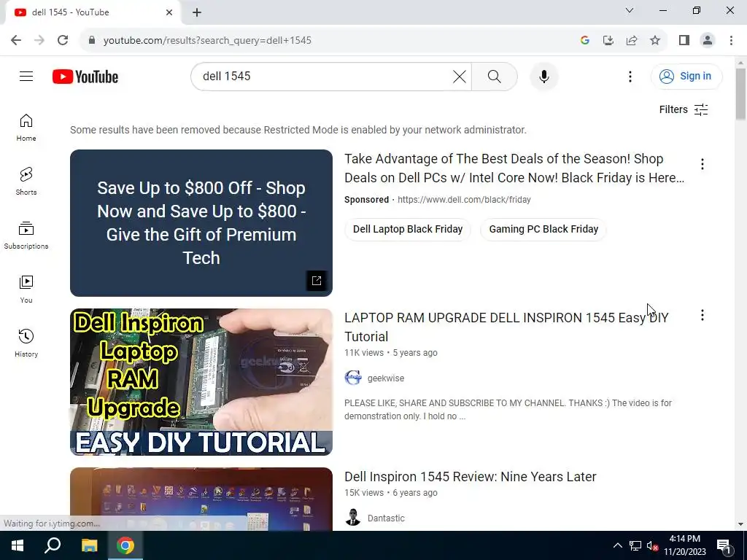Screen dimensions: 747x560
Task: Click the page vertical scrollbar thumb
Action: point(740,94)
